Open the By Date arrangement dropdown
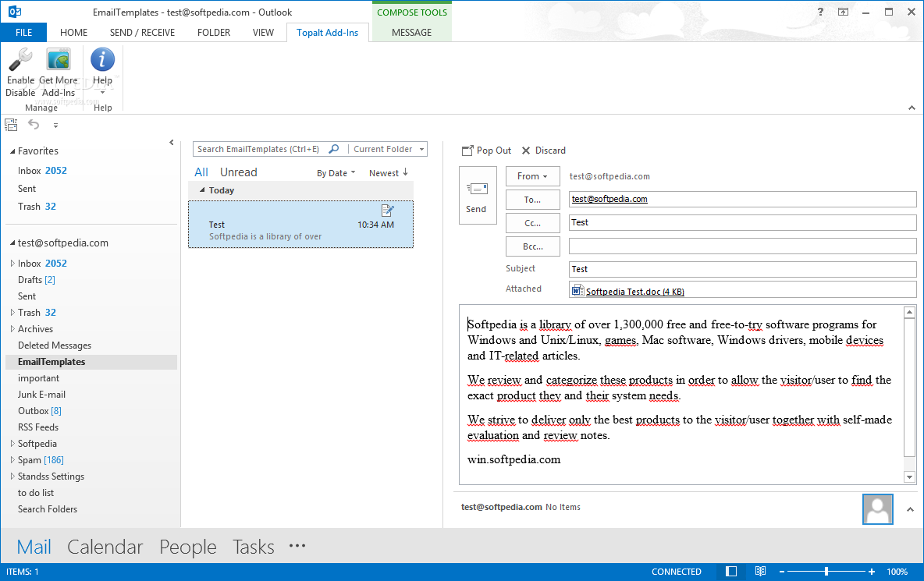The height and width of the screenshot is (581, 924). pyautogui.click(x=336, y=173)
